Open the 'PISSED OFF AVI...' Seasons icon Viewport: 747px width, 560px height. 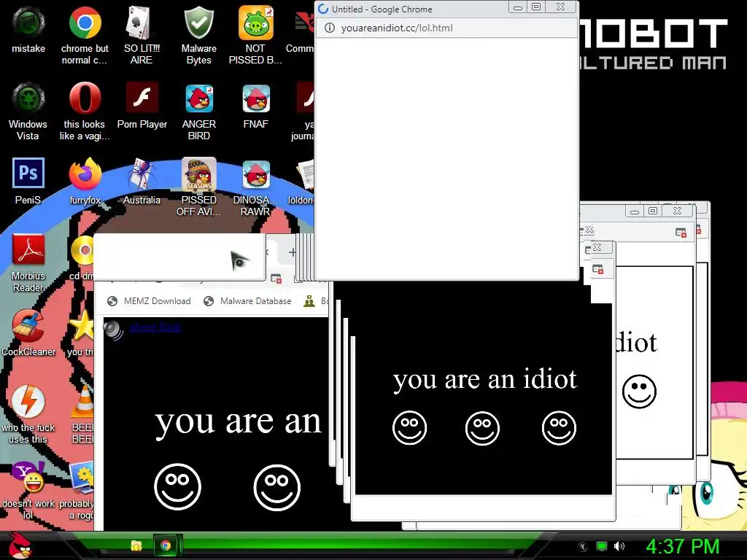[198, 186]
